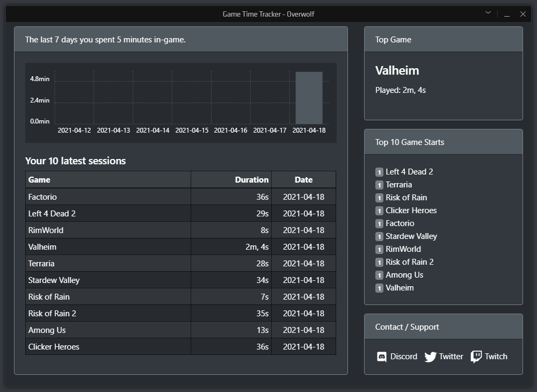Click Risk of Rain 2 in Top 10 list

tap(410, 262)
